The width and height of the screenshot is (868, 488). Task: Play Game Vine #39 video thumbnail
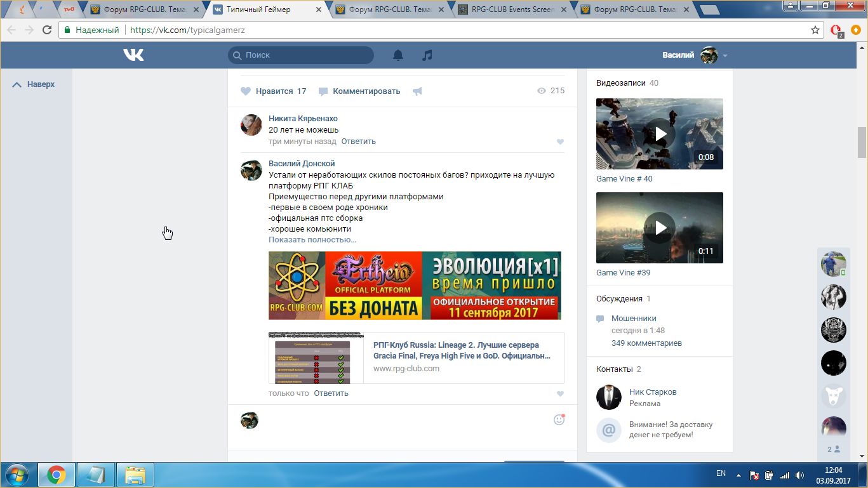tap(660, 228)
